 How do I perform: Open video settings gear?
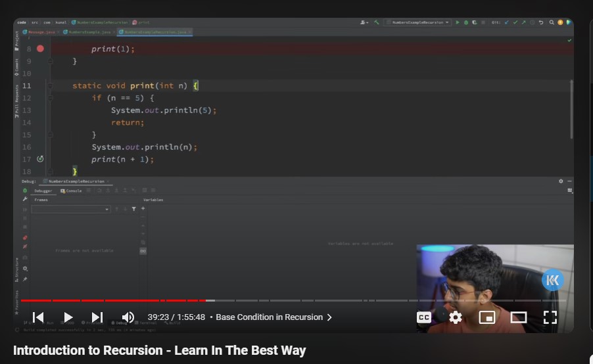(456, 317)
